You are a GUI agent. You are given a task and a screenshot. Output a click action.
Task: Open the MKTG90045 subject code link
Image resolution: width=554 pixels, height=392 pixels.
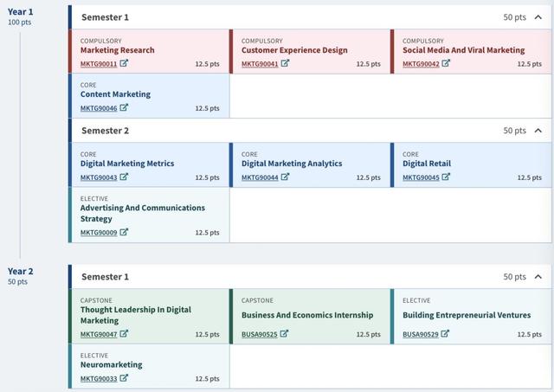pyautogui.click(x=421, y=177)
